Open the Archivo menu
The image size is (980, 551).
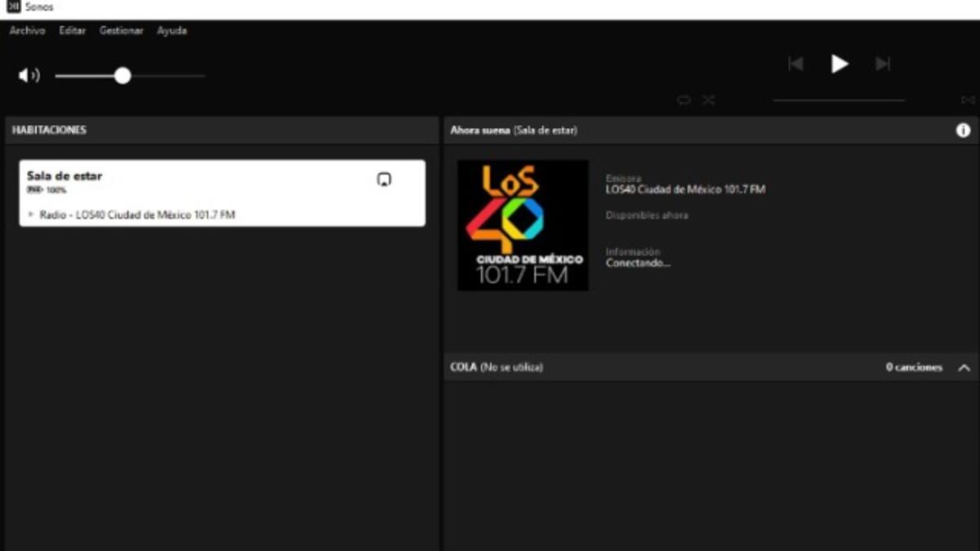(27, 30)
